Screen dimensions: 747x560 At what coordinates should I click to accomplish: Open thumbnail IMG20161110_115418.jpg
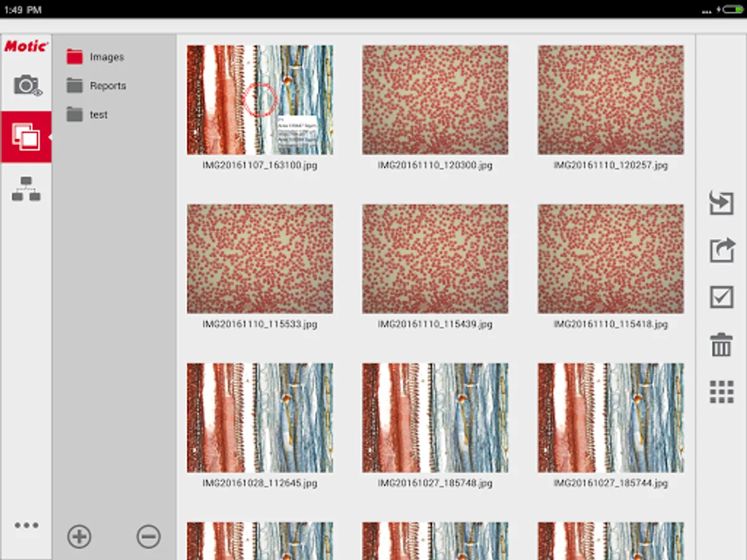[611, 259]
